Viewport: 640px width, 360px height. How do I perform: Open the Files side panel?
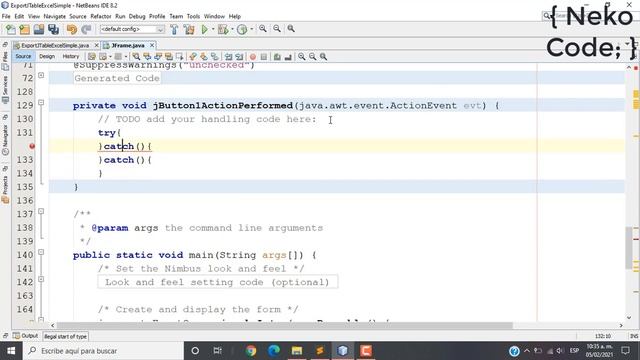(x=5, y=60)
